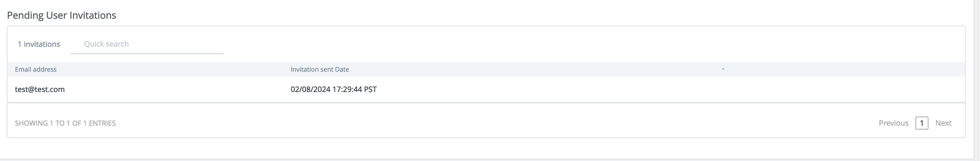Go to the Previous page
Screen dimensions: 980x161
[x=893, y=123]
